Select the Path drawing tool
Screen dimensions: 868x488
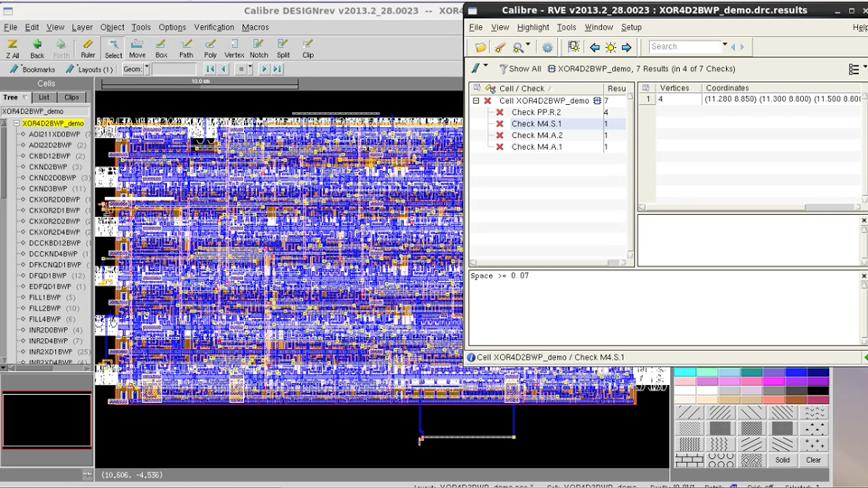(x=186, y=49)
